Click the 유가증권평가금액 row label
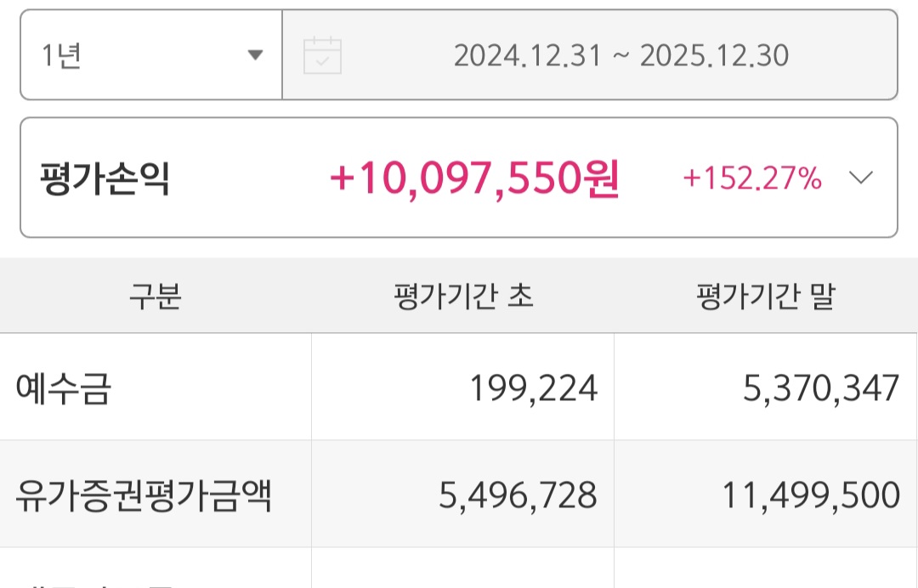The height and width of the screenshot is (588, 918). coord(143,495)
